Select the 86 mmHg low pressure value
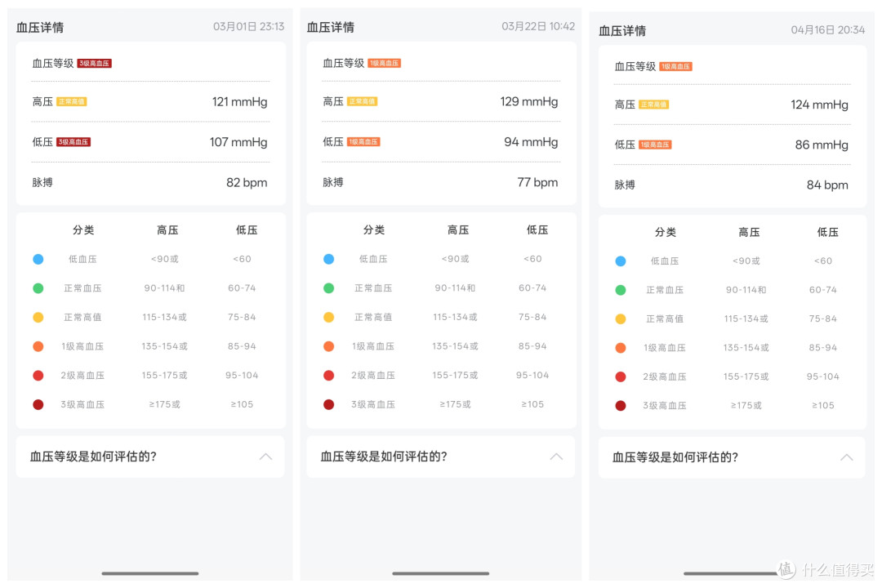This screenshot has width=882, height=588. click(x=822, y=145)
